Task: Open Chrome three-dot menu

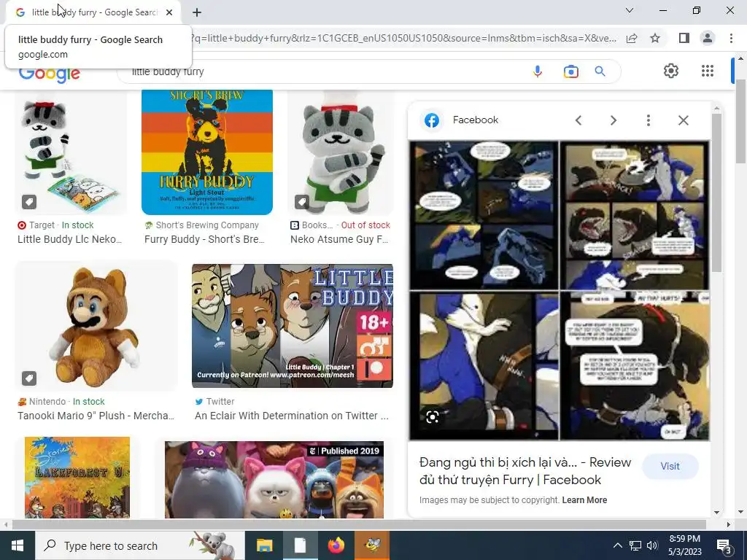Action: click(x=731, y=38)
